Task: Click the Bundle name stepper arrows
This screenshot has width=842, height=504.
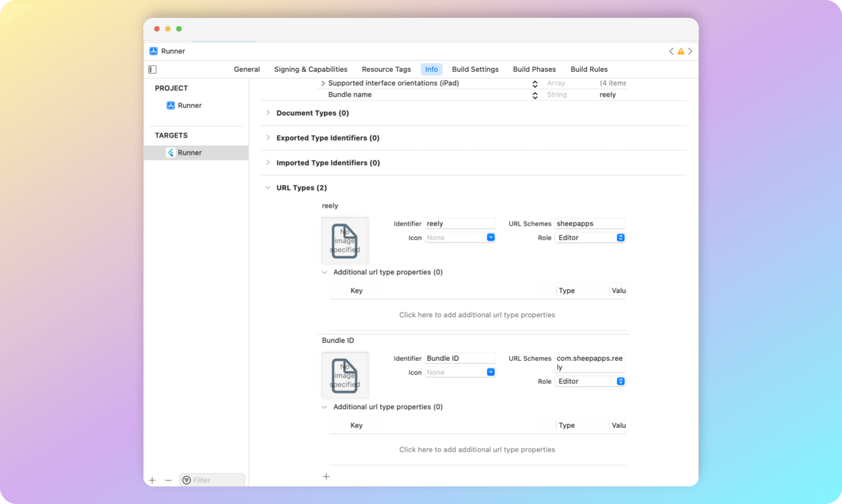Action: [535, 95]
